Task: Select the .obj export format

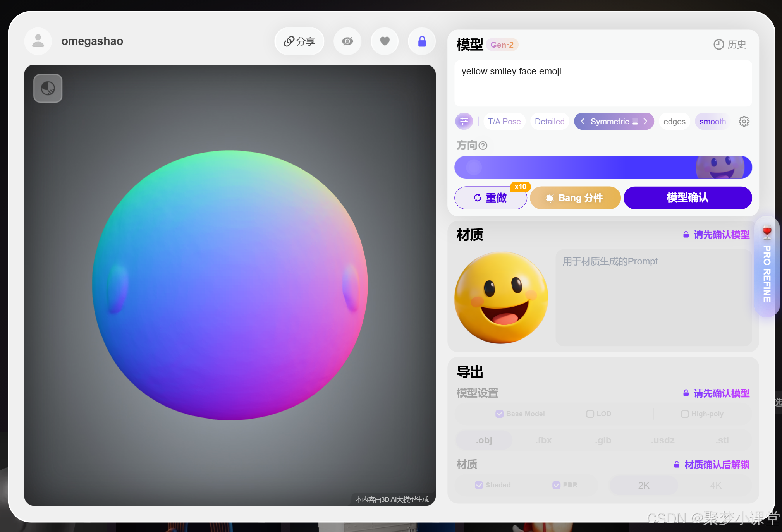Action: point(484,440)
